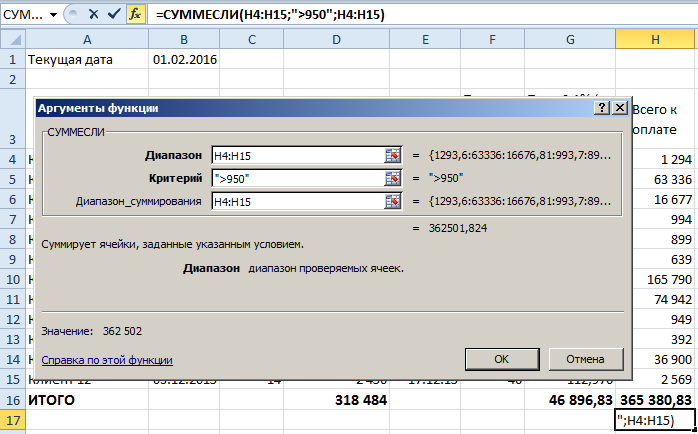Click the Всего к оплате header cell
The width and height of the screenshot is (698, 434).
pyautogui.click(x=663, y=119)
